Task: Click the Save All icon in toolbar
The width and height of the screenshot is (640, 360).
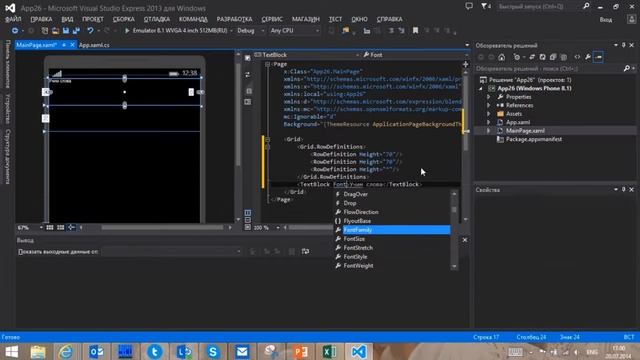Action: coord(76,31)
